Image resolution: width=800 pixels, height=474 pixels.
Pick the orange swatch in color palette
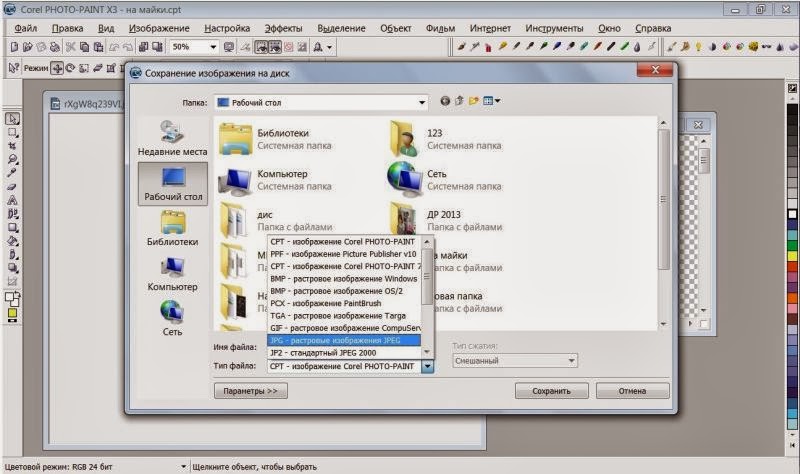click(792, 297)
